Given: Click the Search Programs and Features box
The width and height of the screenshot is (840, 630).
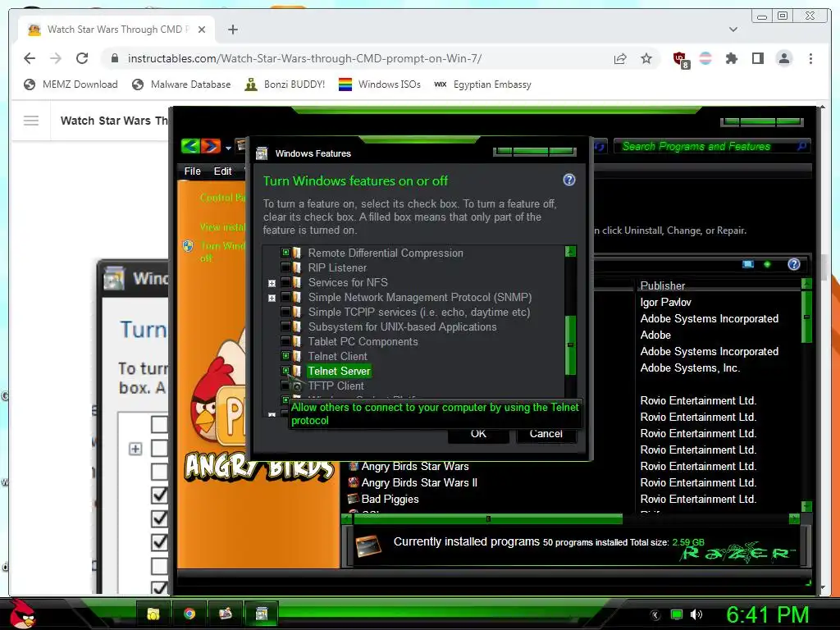Looking at the screenshot, I should pos(710,146).
